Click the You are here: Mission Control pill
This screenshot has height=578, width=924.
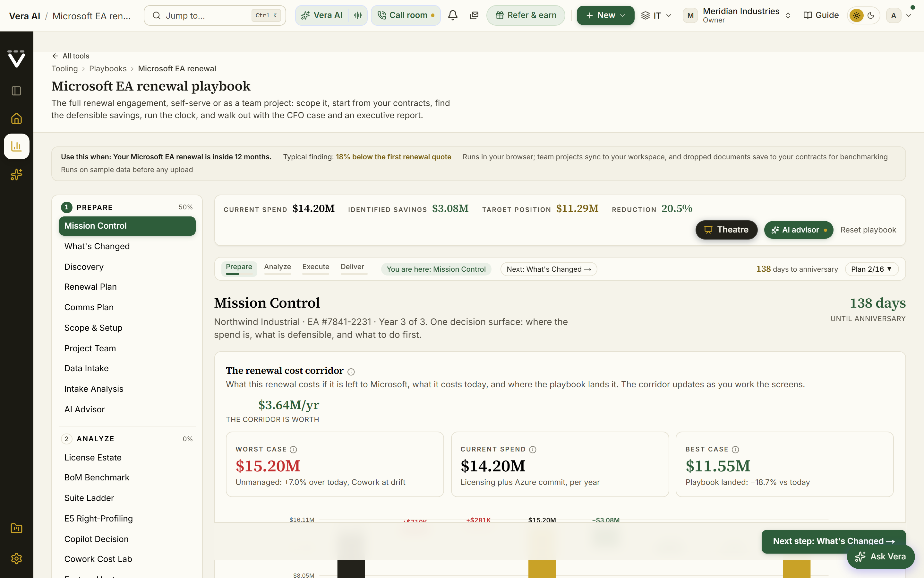(x=436, y=269)
